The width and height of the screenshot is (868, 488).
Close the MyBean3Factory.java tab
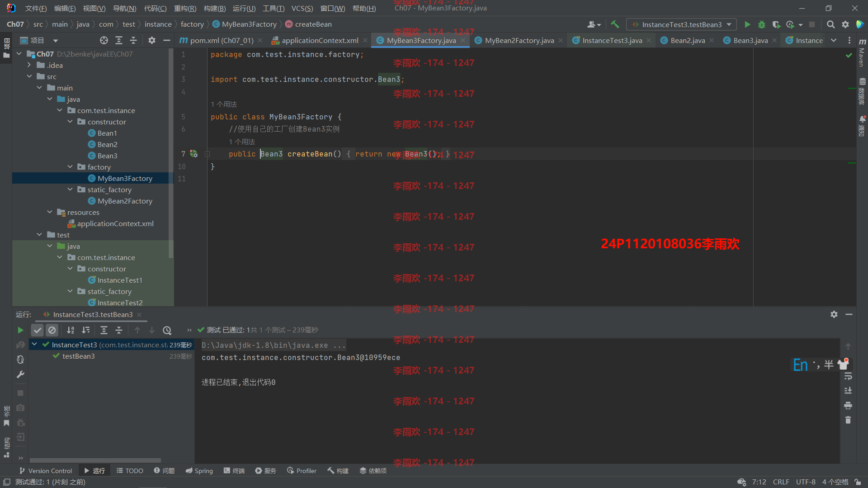pyautogui.click(x=463, y=40)
